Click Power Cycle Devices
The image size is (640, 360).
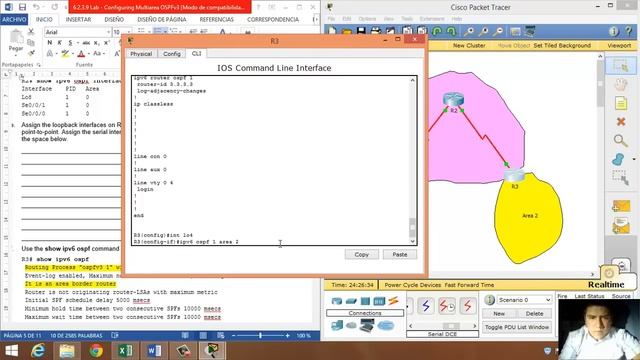(413, 285)
